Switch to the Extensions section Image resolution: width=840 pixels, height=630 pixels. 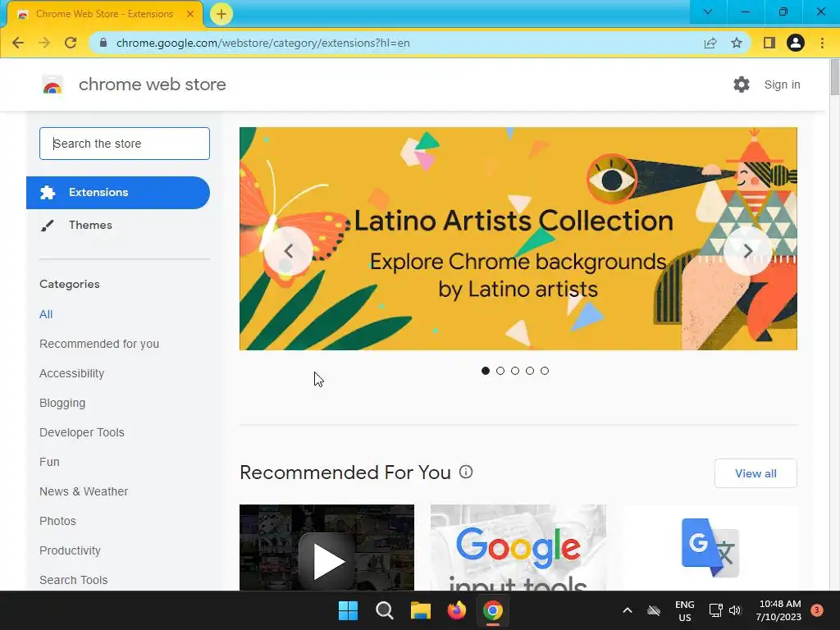click(118, 192)
